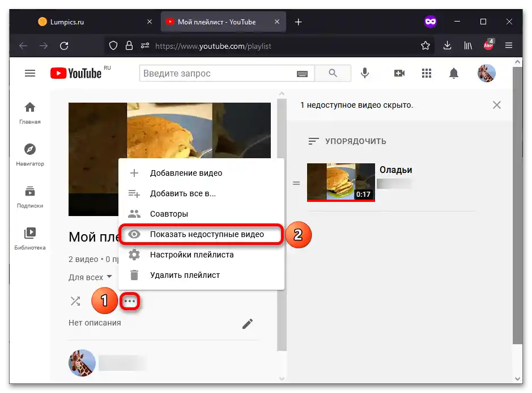Go to the YouTube logo home link
The height and width of the screenshot is (393, 532).
(76, 73)
